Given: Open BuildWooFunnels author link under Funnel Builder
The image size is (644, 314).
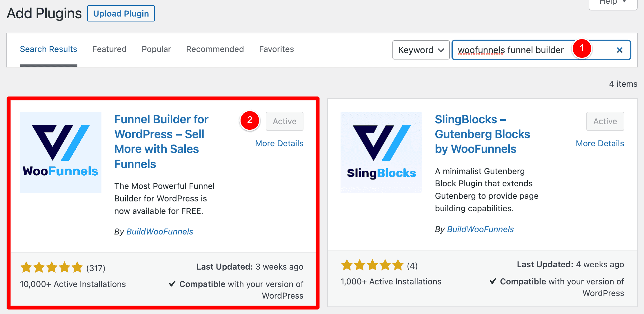Looking at the screenshot, I should click(x=160, y=232).
